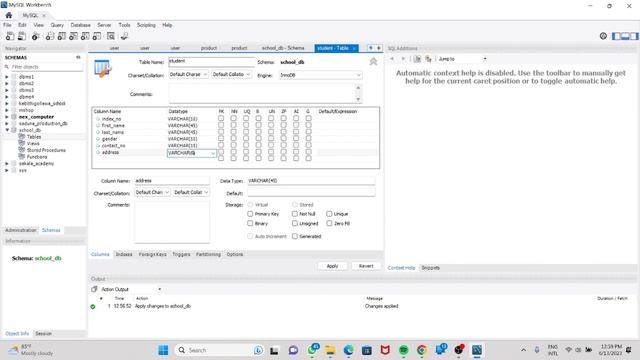Screen dimensions: 640x360
Task: Click the forward arrow in SQL Additions
Action: [403, 59]
